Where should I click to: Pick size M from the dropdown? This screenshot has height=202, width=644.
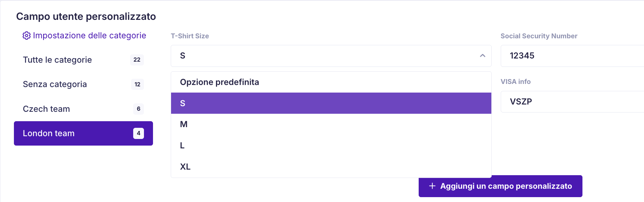pyautogui.click(x=331, y=124)
